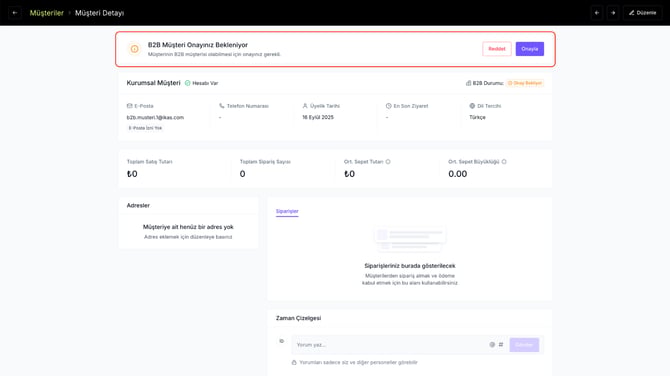This screenshot has width=670, height=376.
Task: Click the customer email address
Action: click(x=155, y=117)
